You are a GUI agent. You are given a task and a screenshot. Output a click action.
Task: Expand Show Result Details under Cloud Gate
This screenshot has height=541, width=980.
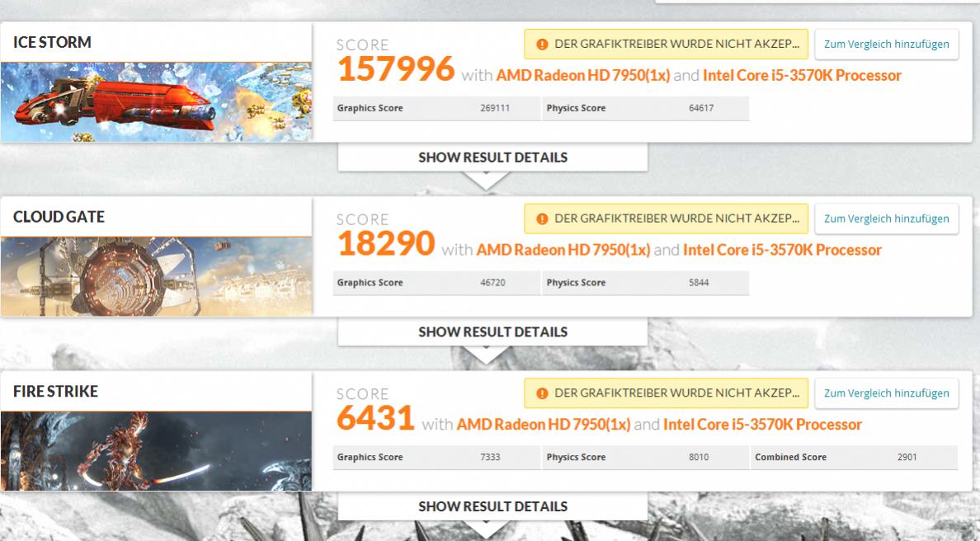coord(492,332)
